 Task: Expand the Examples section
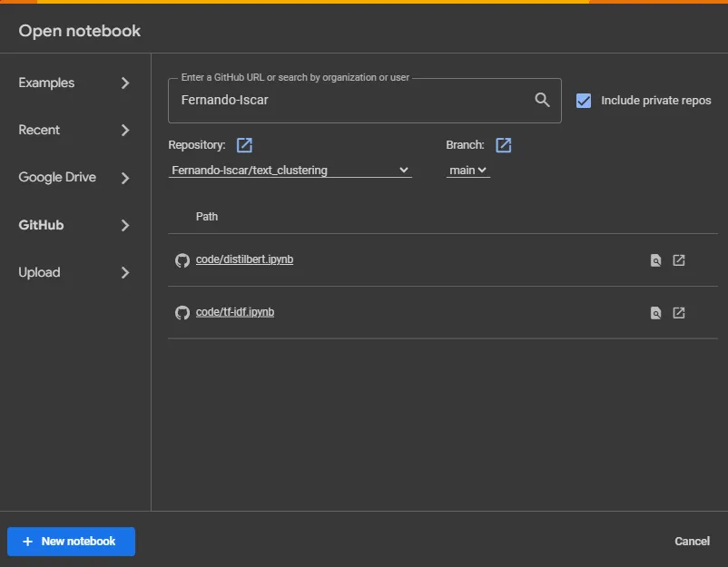click(74, 83)
